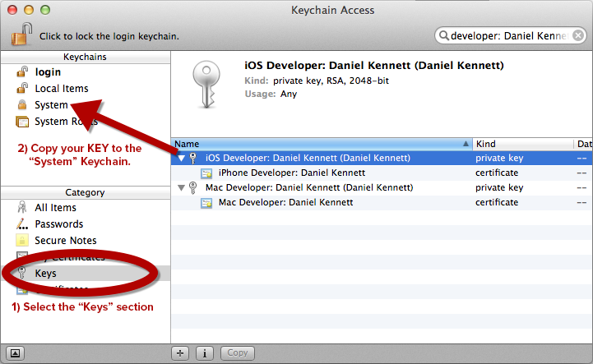Select the Mac Developer certificate row

pos(382,202)
